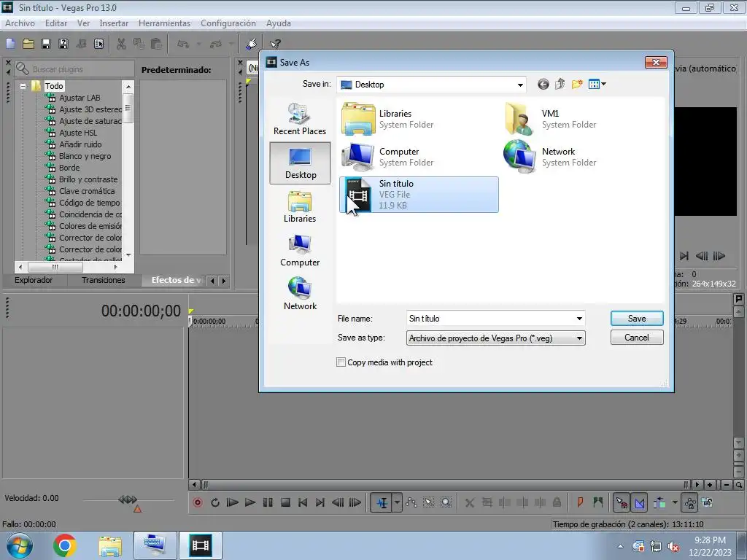
Task: Go back to last folder in Save As
Action: 543,85
